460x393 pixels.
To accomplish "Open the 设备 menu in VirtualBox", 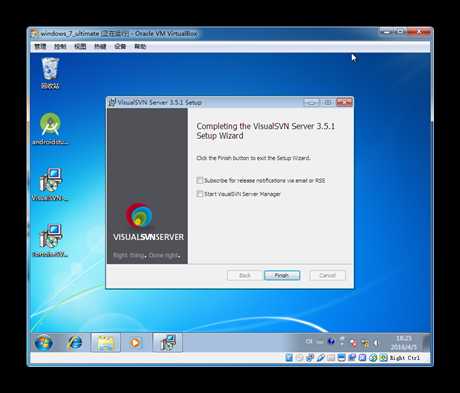I will (x=120, y=46).
